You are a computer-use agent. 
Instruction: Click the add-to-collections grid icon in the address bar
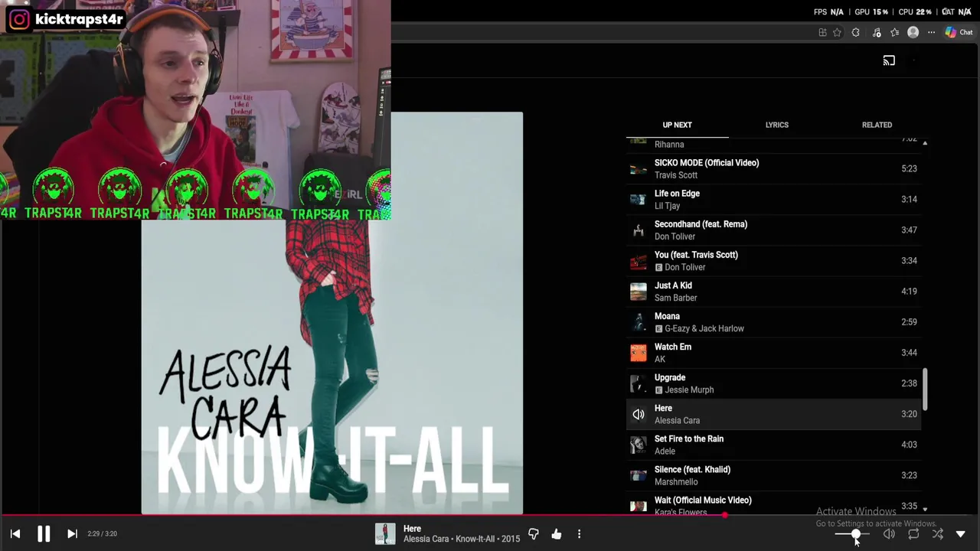tap(822, 32)
